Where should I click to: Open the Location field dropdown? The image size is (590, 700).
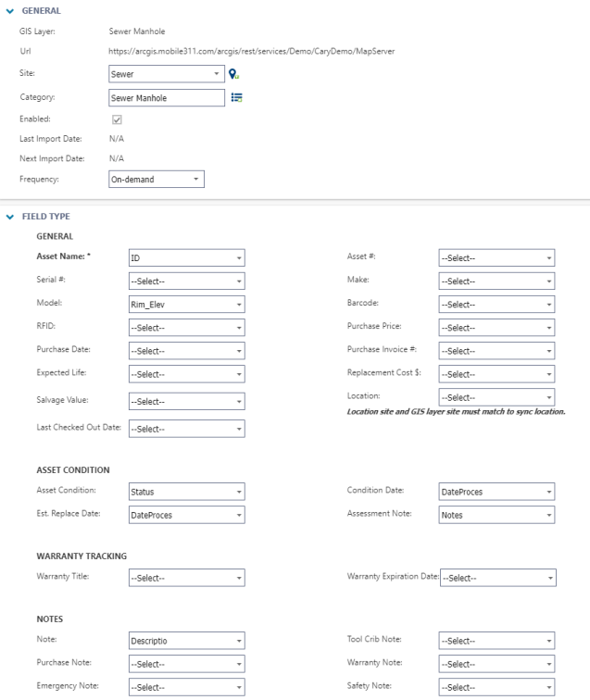coord(496,397)
